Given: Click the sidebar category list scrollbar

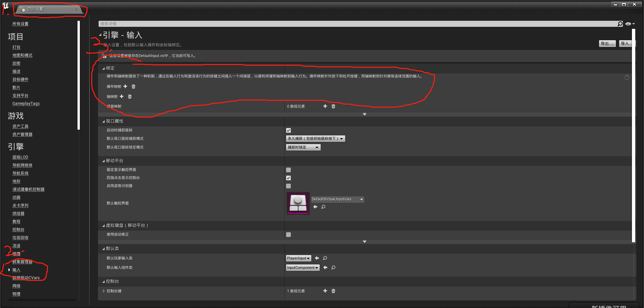Looking at the screenshot, I should tap(78, 75).
